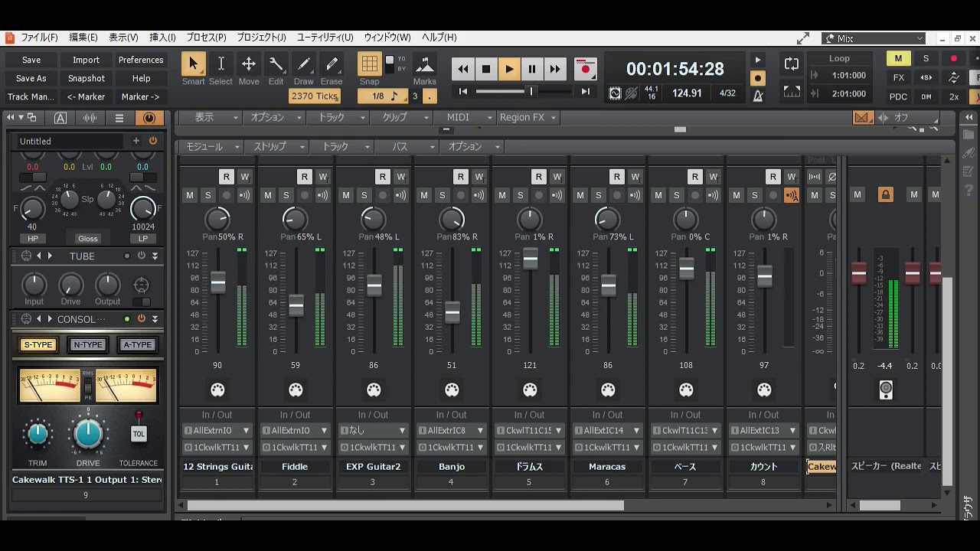Click the MIDI connector icon on Banjo strip
Viewport: 980px width, 551px height.
(452, 390)
